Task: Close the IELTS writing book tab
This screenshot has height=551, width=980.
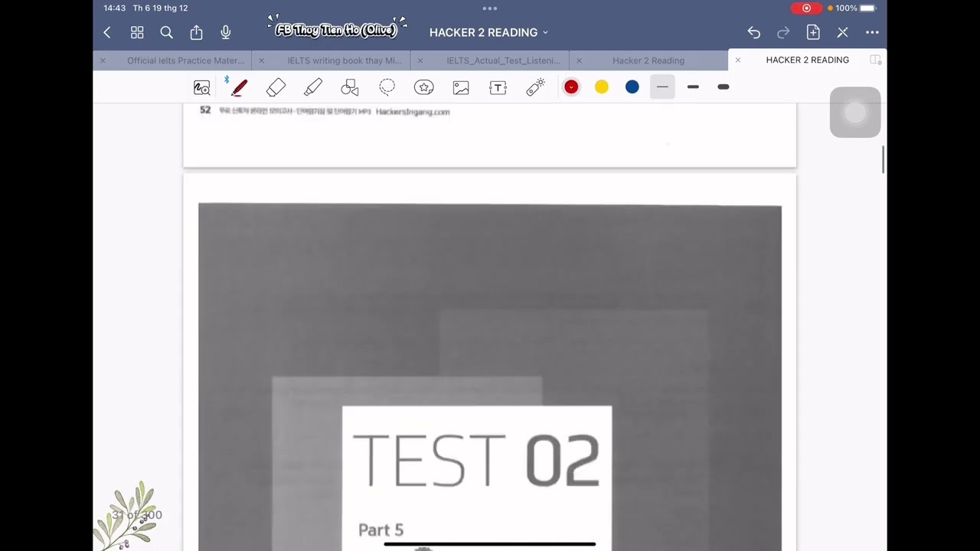Action: tap(261, 60)
